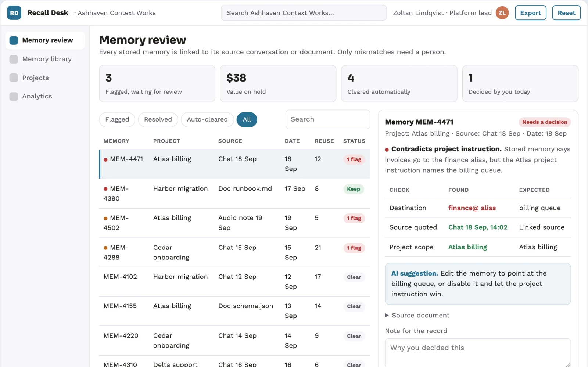
Task: Click the STATUS column header
Action: click(354, 141)
